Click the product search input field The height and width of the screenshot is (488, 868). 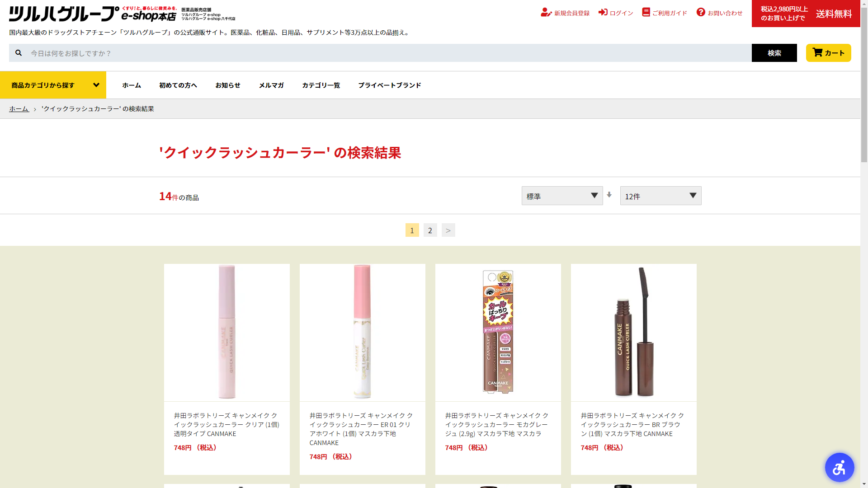pos(389,53)
